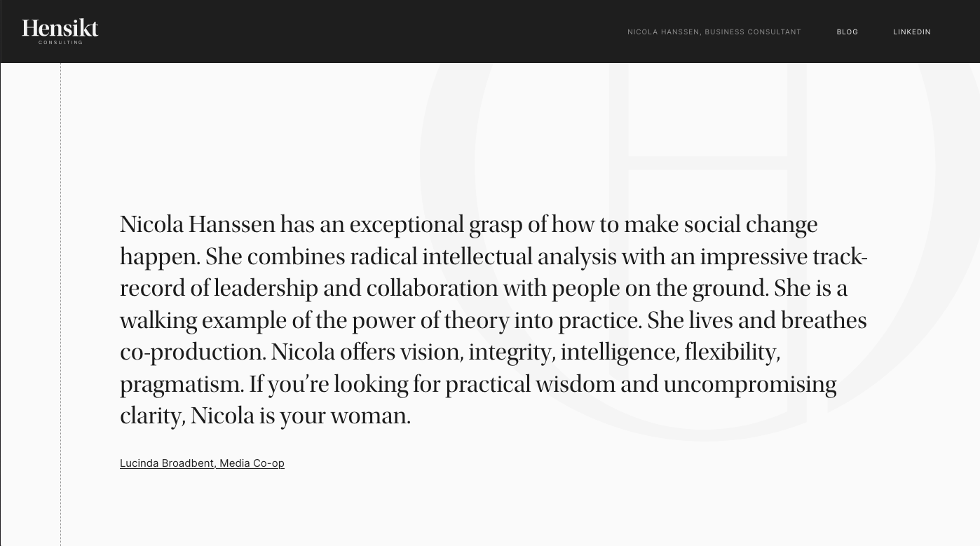This screenshot has width=980, height=546.
Task: Click the line starting "walking example of the power"
Action: click(x=493, y=321)
